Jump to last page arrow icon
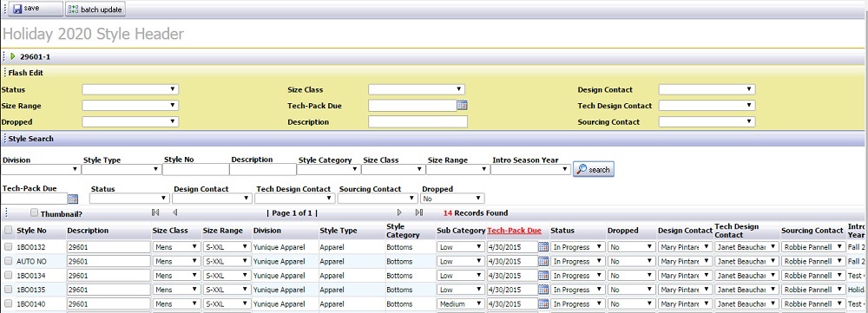Image resolution: width=868 pixels, height=313 pixels. [419, 212]
